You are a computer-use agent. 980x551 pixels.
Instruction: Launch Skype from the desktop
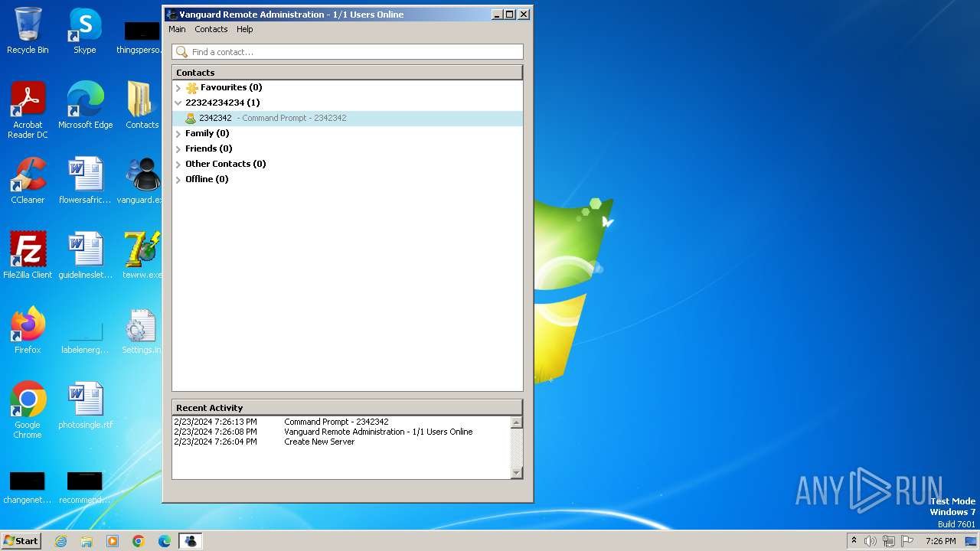pos(84,31)
